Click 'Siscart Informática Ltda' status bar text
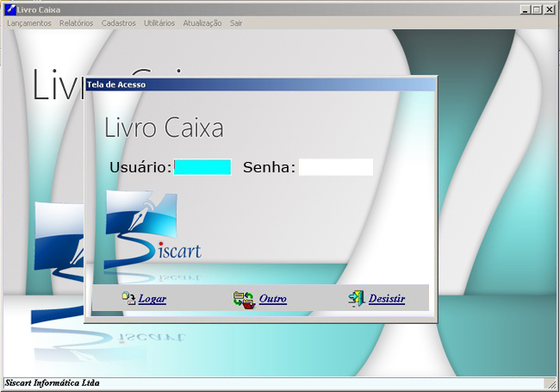The height and width of the screenshot is (392, 560). [53, 383]
